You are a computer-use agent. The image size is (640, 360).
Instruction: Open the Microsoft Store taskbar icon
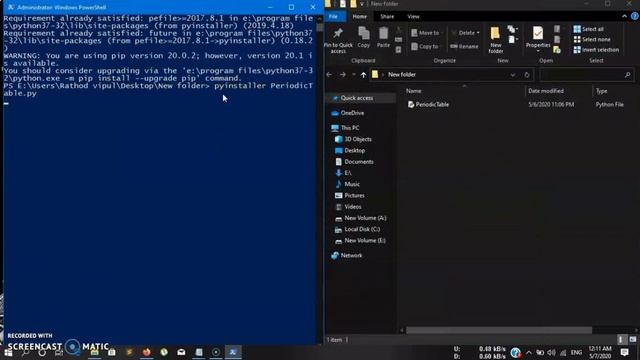point(112,352)
